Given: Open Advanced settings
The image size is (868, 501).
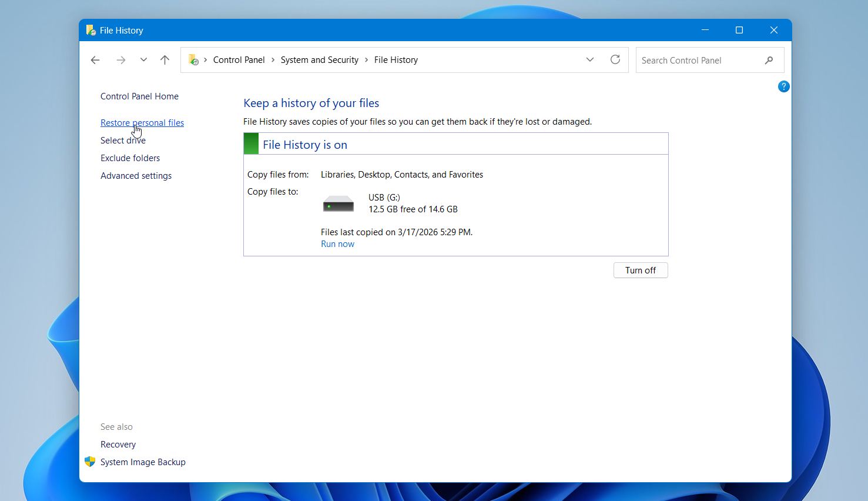Looking at the screenshot, I should 136,175.
